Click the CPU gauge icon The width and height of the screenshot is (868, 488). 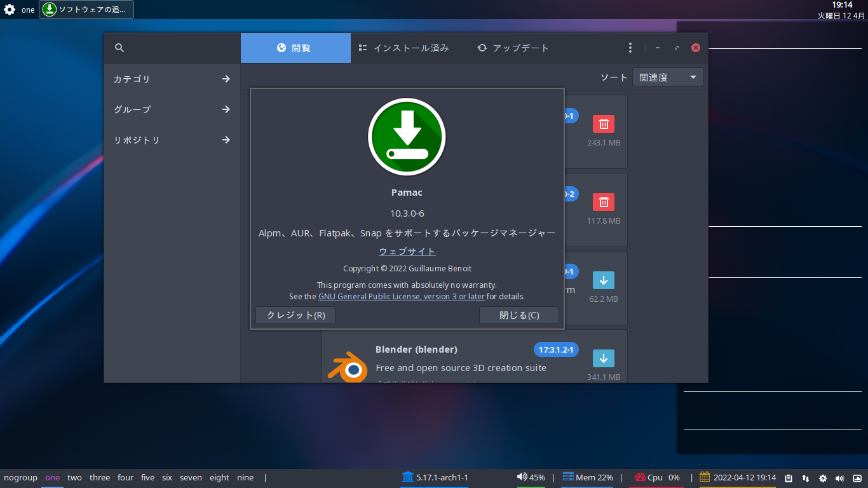click(641, 477)
